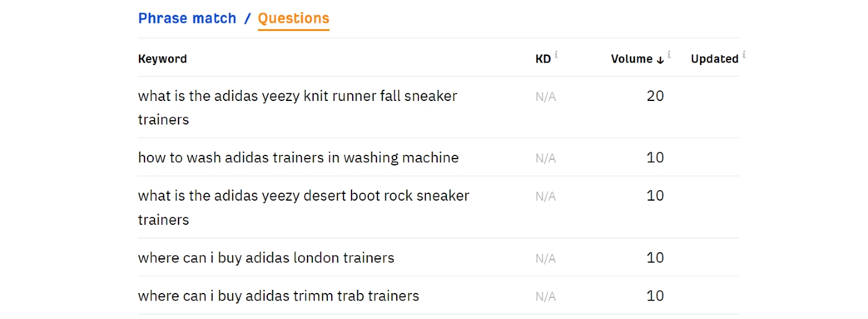Open keyword about yeezy desert boot rock sneaker
The width and height of the screenshot is (868, 319).
304,196
